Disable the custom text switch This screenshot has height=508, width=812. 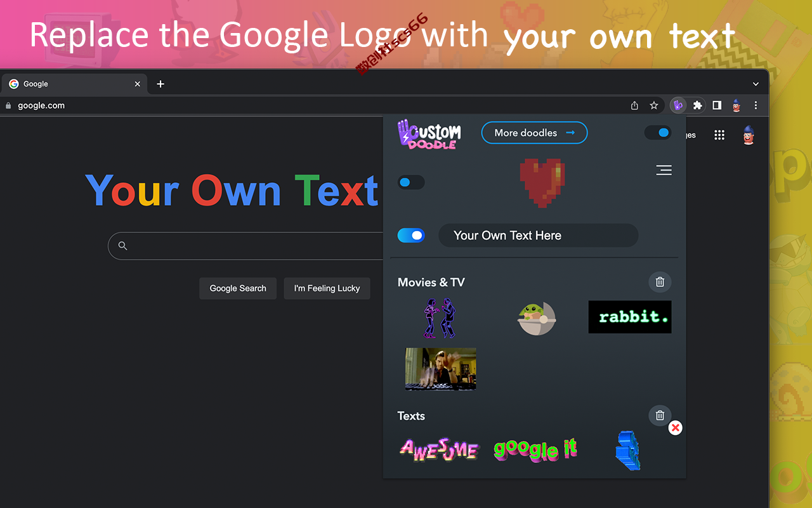click(x=411, y=235)
